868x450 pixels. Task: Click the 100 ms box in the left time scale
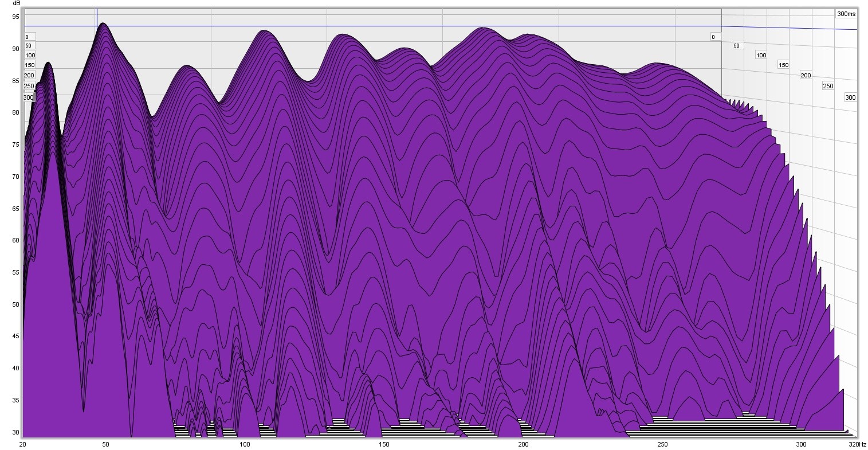tap(30, 56)
